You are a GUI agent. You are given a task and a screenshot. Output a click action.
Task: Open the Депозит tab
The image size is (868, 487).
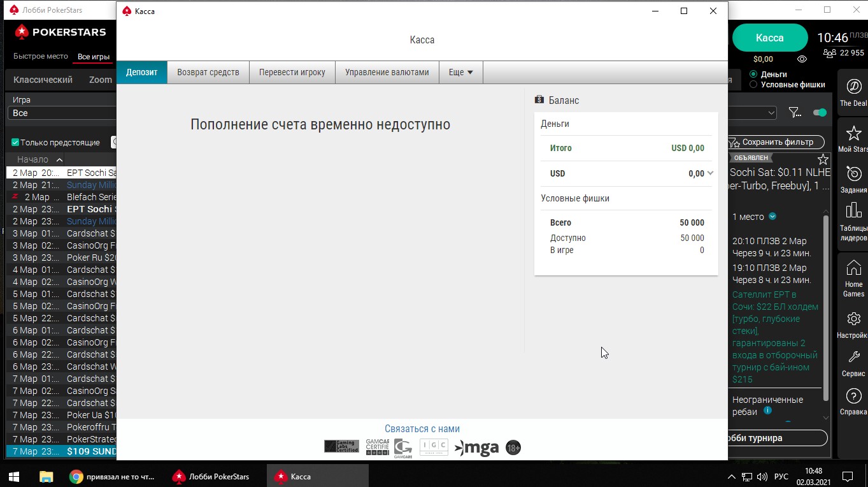tap(141, 72)
